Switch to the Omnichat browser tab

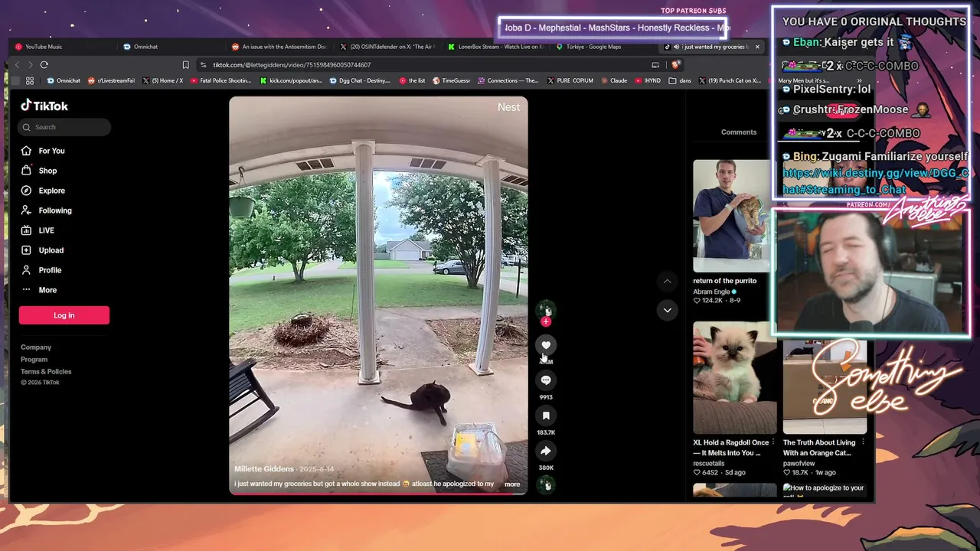(x=169, y=47)
